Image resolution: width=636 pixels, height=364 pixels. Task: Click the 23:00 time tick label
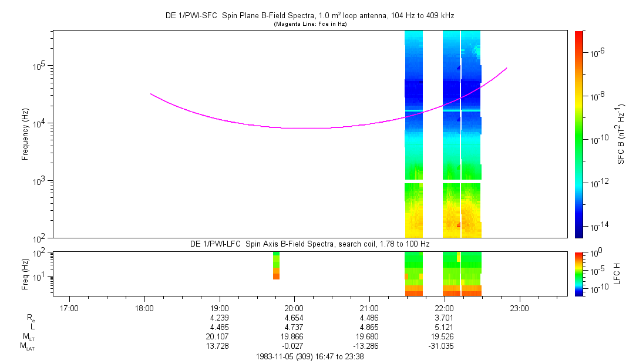click(x=519, y=308)
